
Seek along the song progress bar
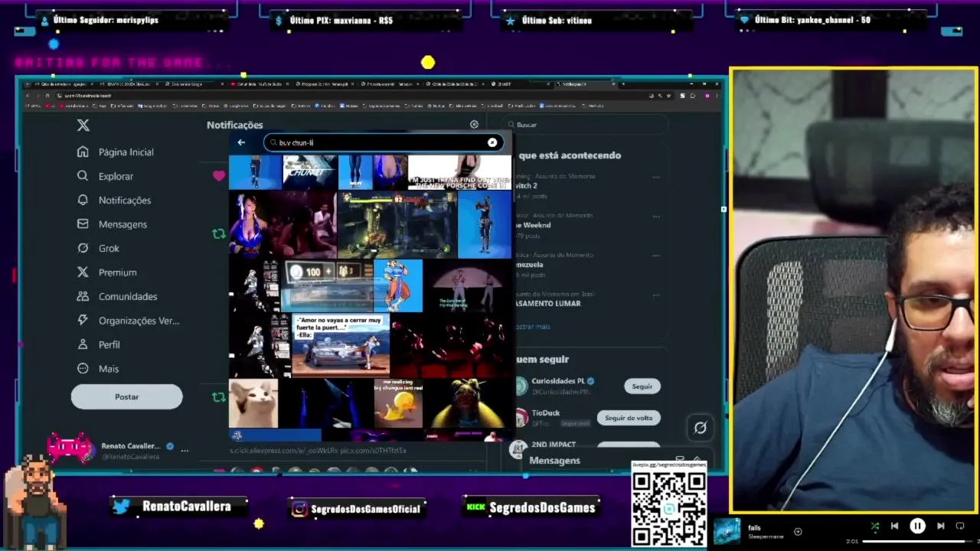917,542
